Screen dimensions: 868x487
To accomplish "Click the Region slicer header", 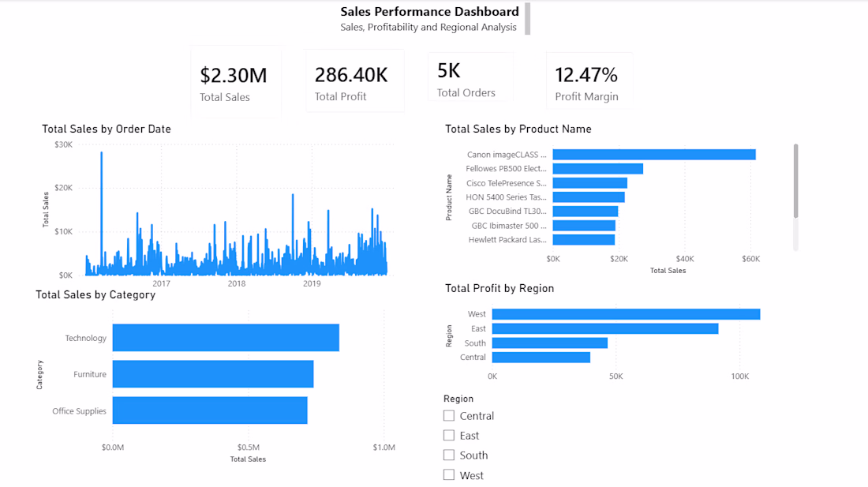I will click(x=458, y=399).
